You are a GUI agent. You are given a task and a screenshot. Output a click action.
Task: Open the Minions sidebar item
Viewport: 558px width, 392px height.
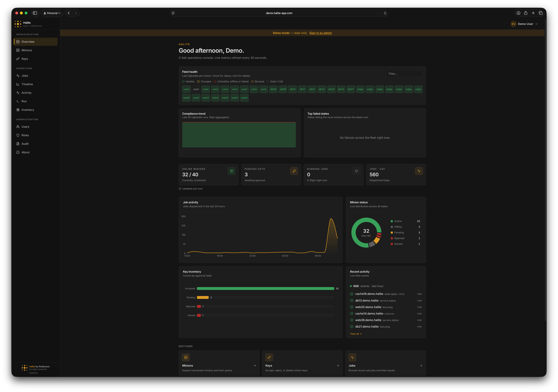coord(36,50)
